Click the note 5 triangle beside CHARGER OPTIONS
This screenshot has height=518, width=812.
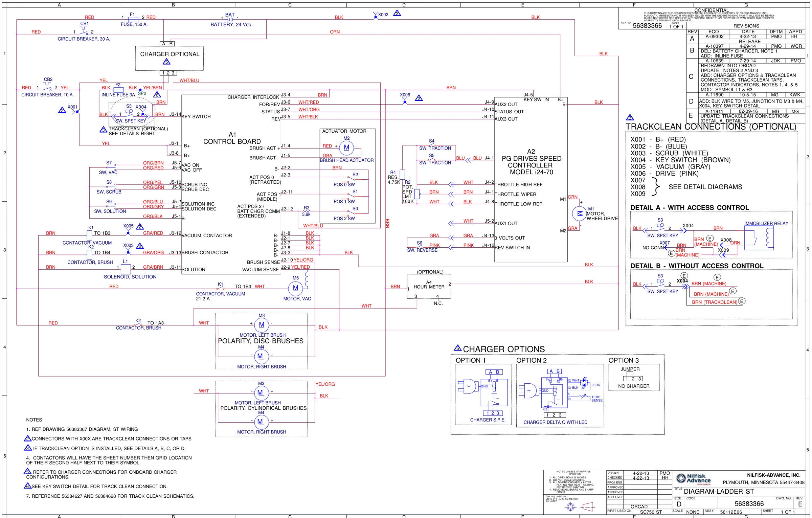pos(458,348)
